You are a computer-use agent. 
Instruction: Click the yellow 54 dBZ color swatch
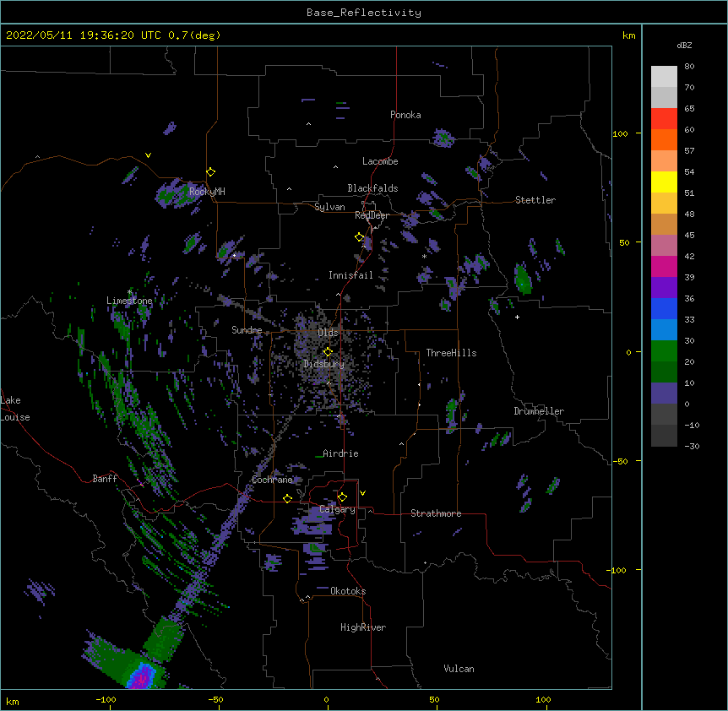(664, 182)
